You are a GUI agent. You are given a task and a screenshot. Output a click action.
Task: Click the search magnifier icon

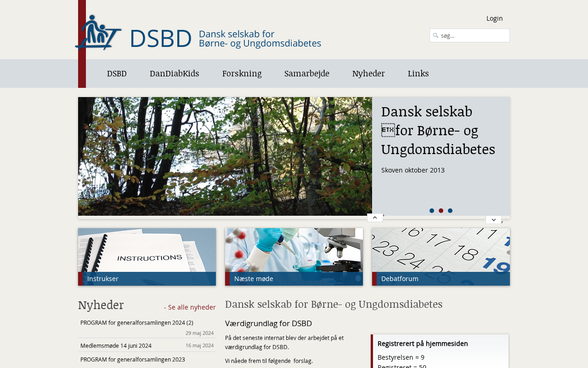point(435,35)
